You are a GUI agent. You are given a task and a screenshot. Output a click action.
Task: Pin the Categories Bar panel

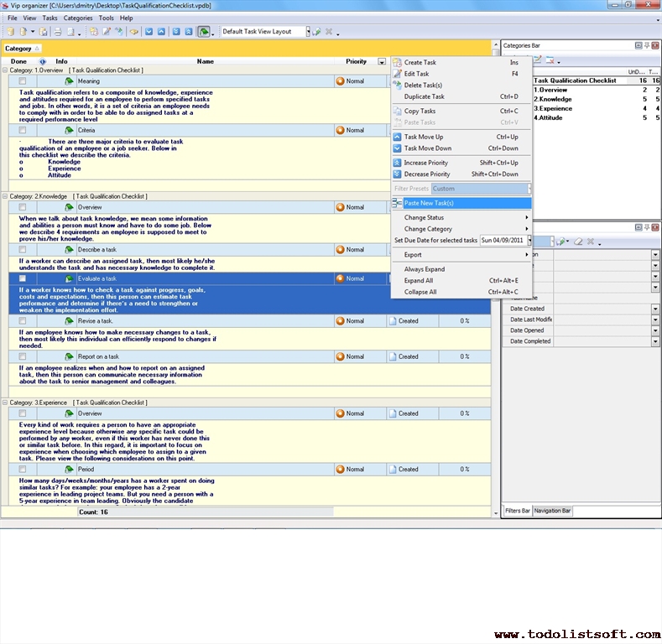647,45
